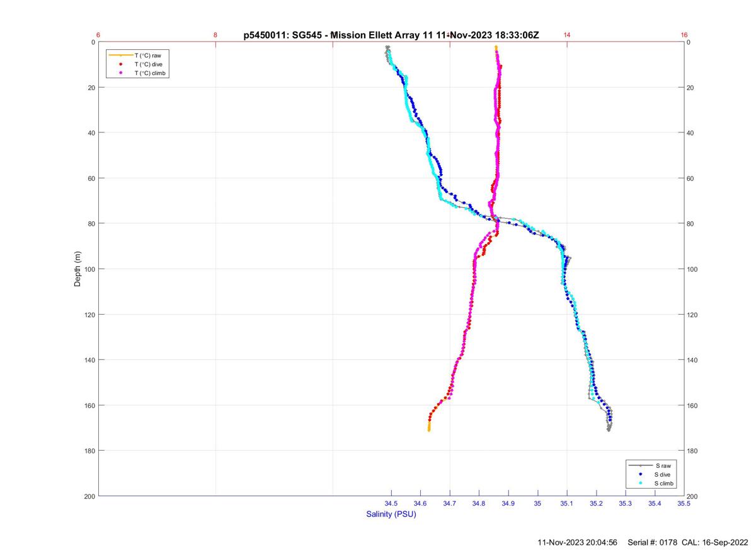Click left depth axis tick 160
The width and height of the screenshot is (756, 558).
coord(89,405)
